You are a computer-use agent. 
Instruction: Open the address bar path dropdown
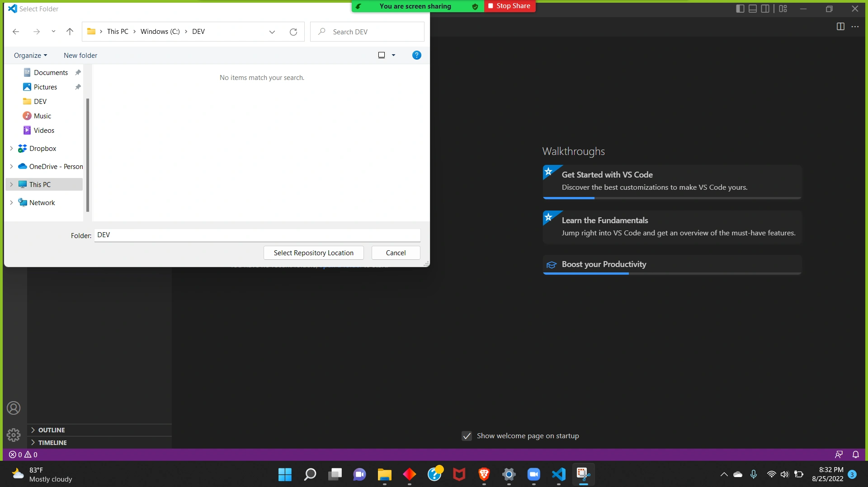pos(272,32)
